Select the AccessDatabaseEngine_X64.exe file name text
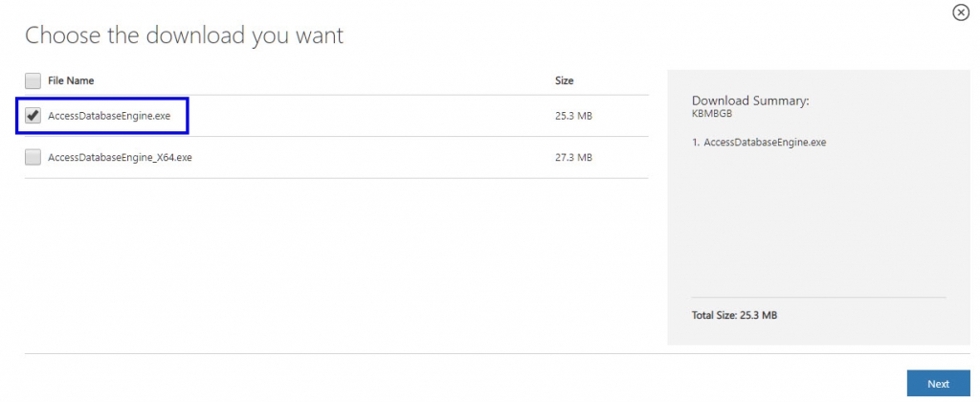Image resolution: width=980 pixels, height=402 pixels. coord(120,157)
